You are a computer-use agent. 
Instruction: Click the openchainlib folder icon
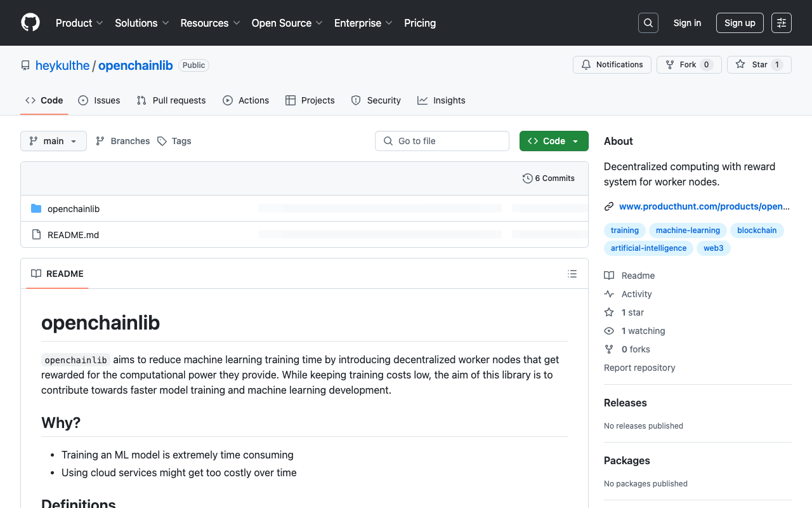pos(36,209)
